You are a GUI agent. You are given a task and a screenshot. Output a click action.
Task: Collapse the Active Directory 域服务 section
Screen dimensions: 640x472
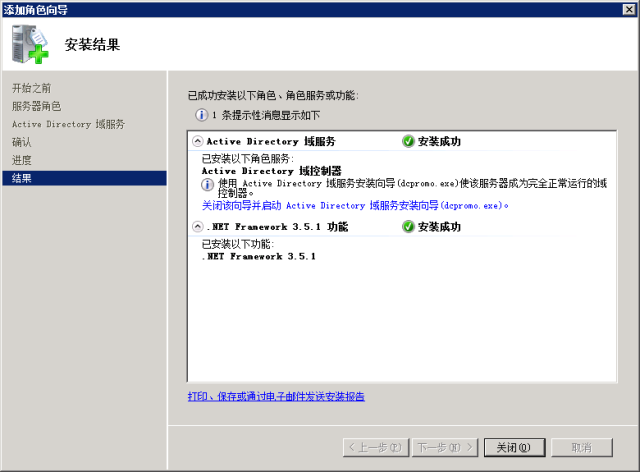click(198, 141)
